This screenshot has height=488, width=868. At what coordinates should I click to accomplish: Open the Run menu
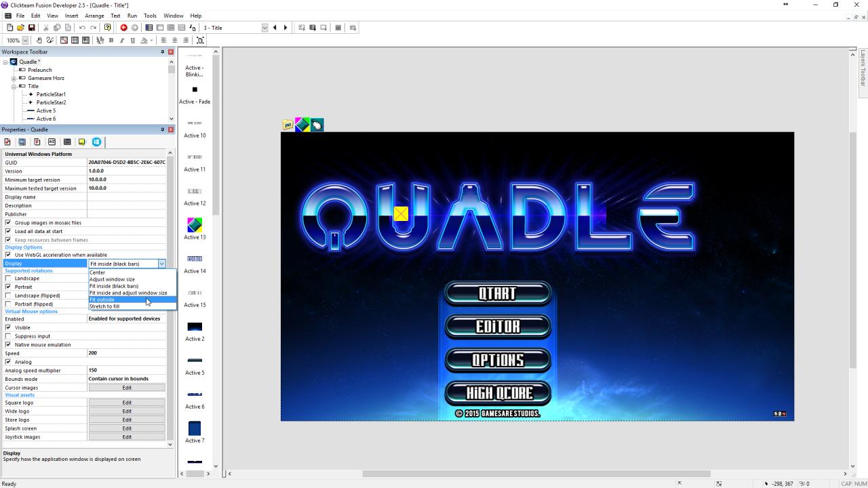tap(132, 16)
